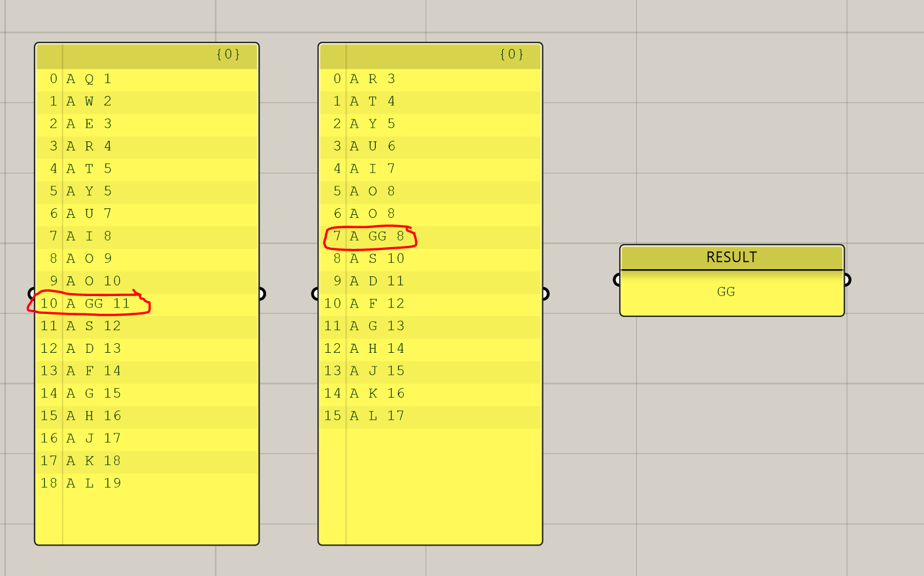This screenshot has height=576, width=924.
Task: Click the {0} branch header in the second panel
Action: click(x=513, y=55)
